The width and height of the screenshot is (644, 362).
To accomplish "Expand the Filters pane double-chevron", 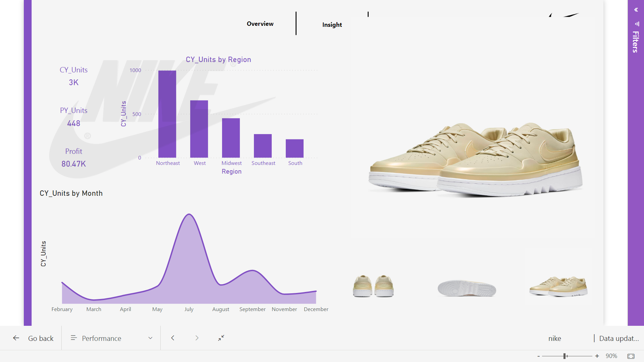I will click(x=636, y=10).
